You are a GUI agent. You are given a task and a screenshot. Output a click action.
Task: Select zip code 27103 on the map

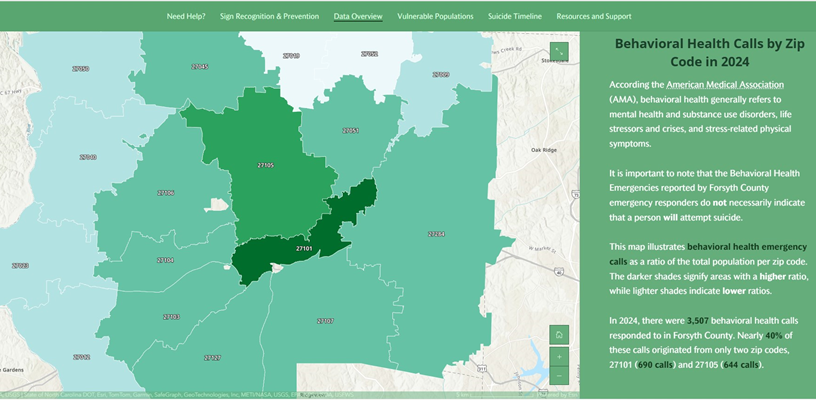pyautogui.click(x=171, y=317)
